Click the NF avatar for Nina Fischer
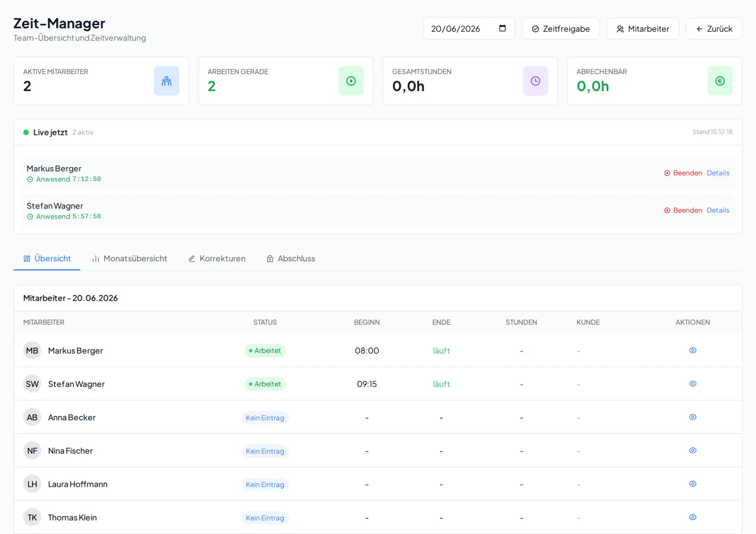756x534 pixels. pyautogui.click(x=32, y=451)
